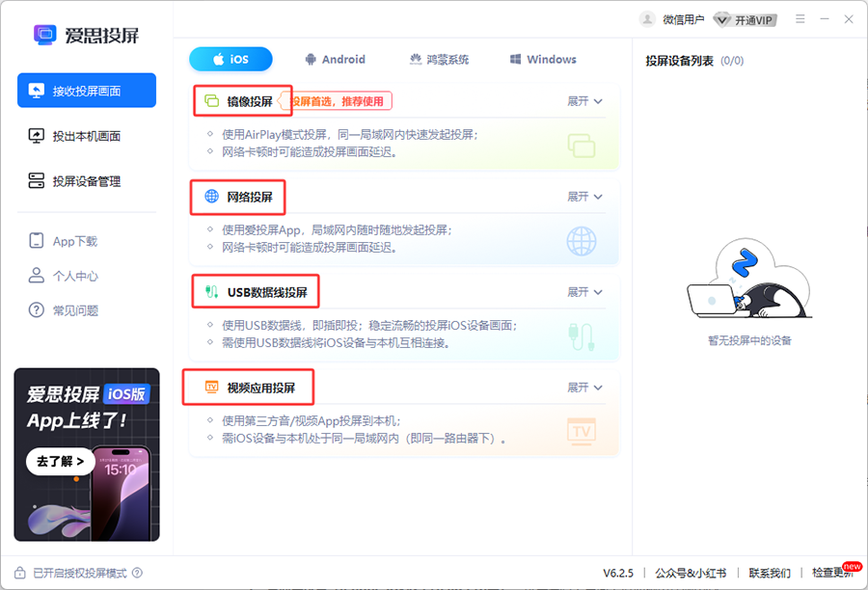868x590 pixels.
Task: Click the 微信用户 avatar icon
Action: (647, 19)
